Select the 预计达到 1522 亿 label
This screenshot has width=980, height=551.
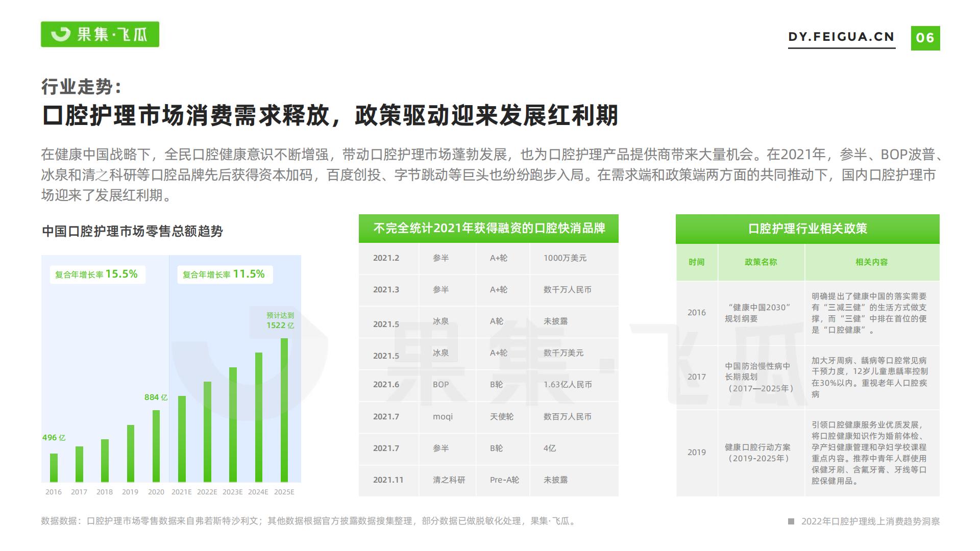click(280, 320)
